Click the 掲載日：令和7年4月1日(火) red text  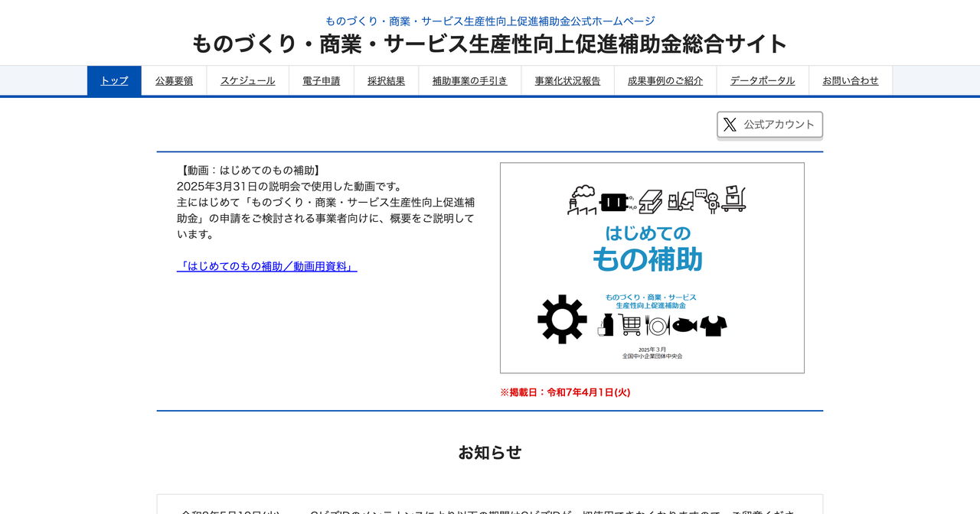point(565,392)
